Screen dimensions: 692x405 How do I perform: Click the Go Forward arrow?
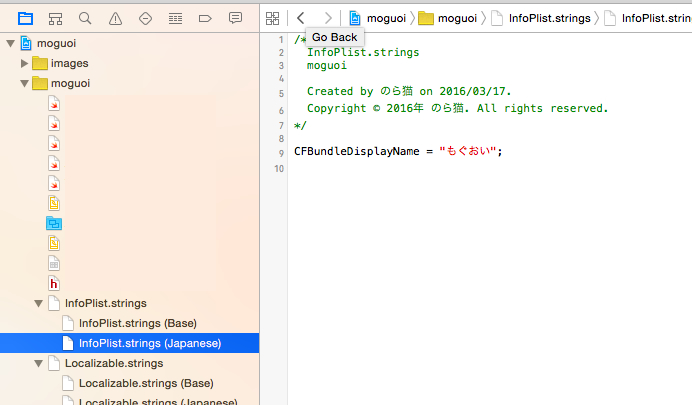point(327,18)
